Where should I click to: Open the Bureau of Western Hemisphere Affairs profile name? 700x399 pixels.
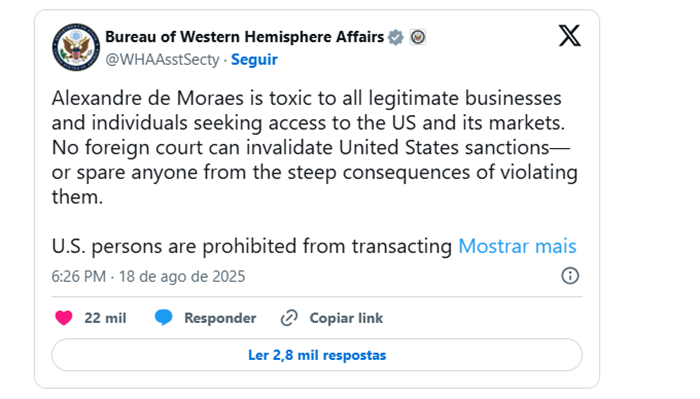(x=245, y=37)
